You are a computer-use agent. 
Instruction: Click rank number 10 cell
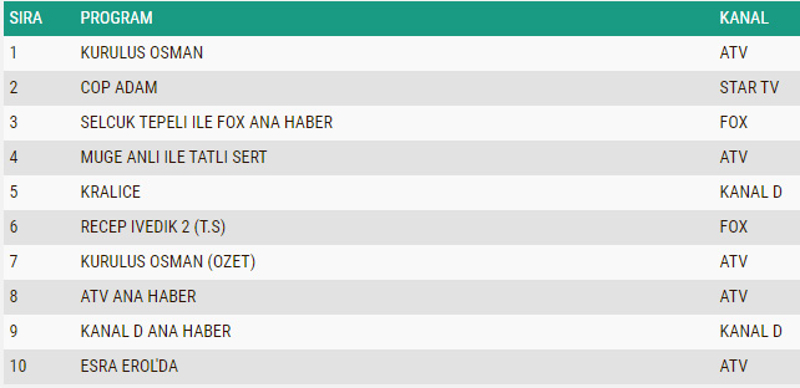[x=18, y=366]
